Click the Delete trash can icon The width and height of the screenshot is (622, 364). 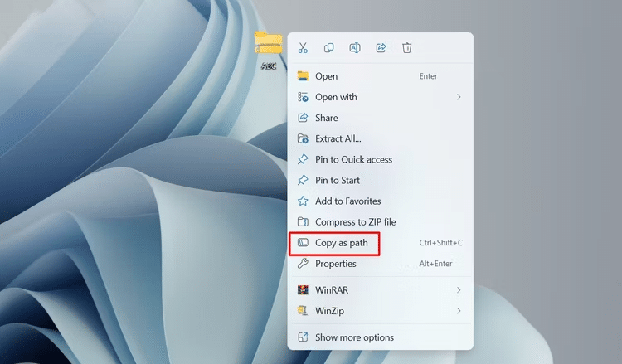point(407,48)
